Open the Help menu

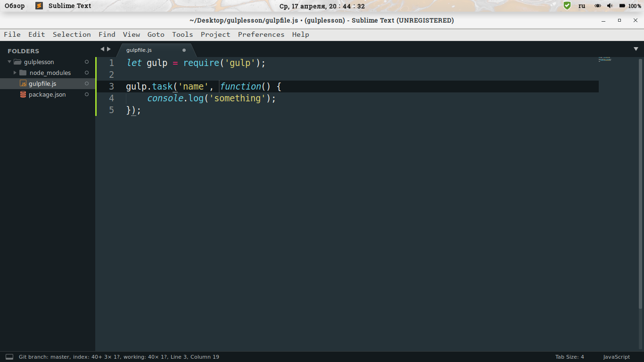300,34
